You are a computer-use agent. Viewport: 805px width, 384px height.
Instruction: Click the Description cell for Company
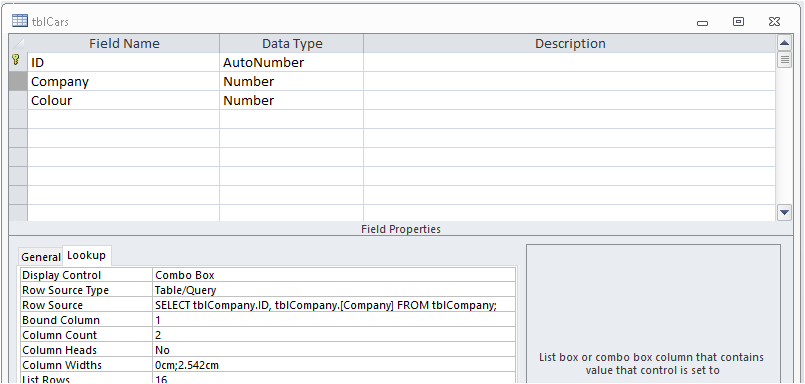click(x=569, y=82)
